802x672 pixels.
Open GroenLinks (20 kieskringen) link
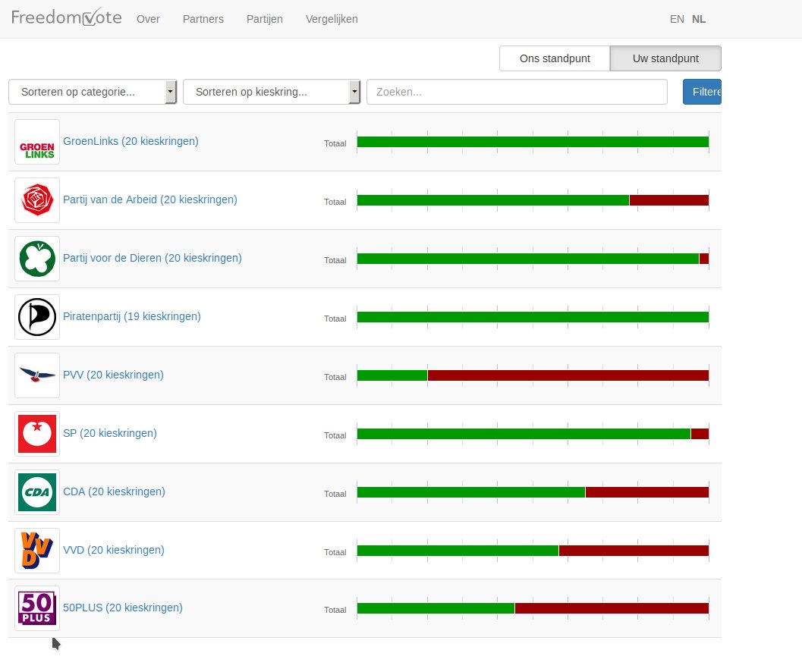pyautogui.click(x=131, y=141)
